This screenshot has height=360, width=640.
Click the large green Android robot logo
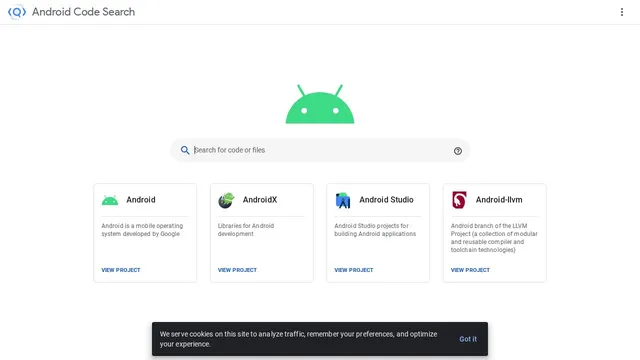[320, 104]
